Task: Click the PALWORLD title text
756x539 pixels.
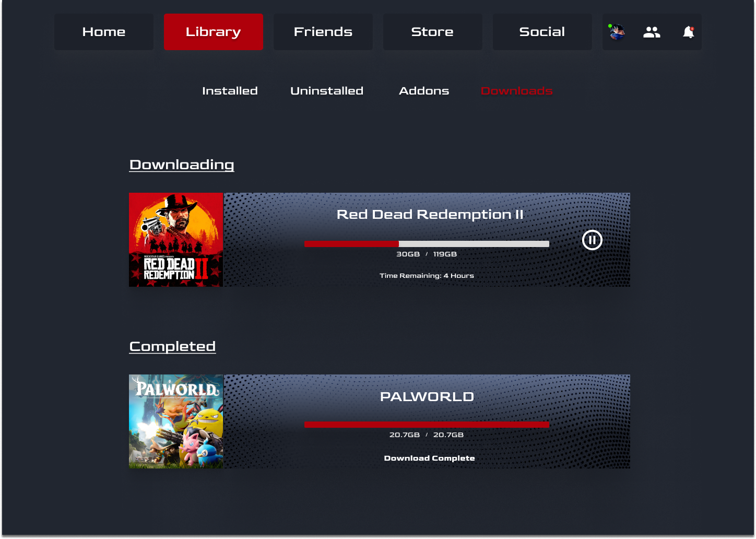Action: 427,397
